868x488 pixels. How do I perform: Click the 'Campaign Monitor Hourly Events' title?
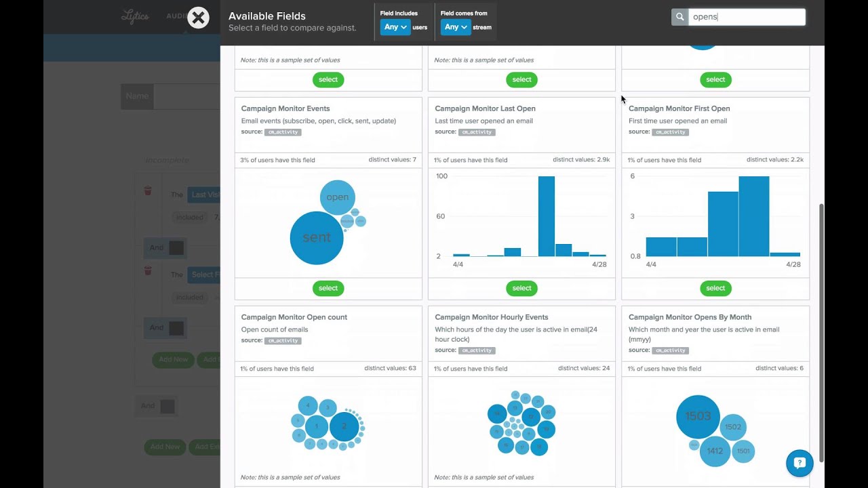(492, 317)
